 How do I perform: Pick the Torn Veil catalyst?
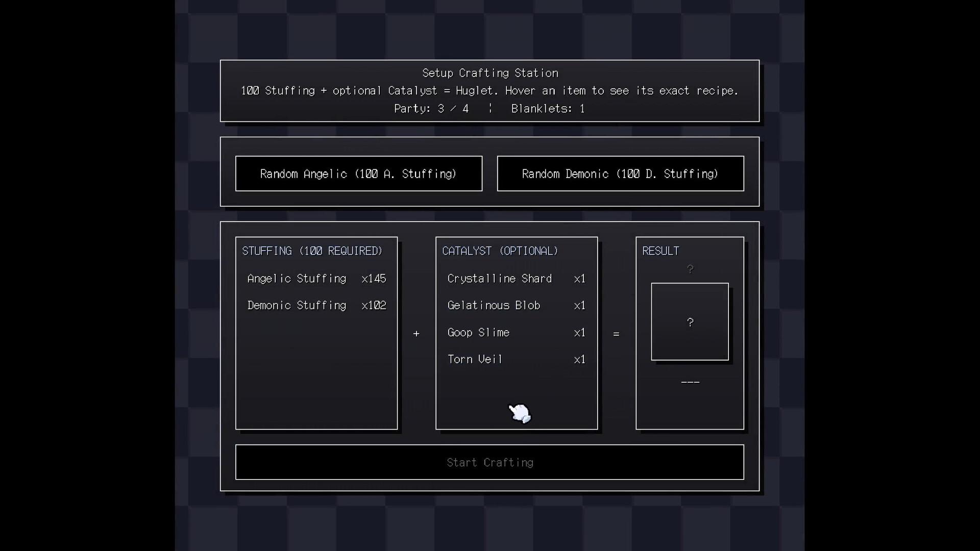(517, 359)
